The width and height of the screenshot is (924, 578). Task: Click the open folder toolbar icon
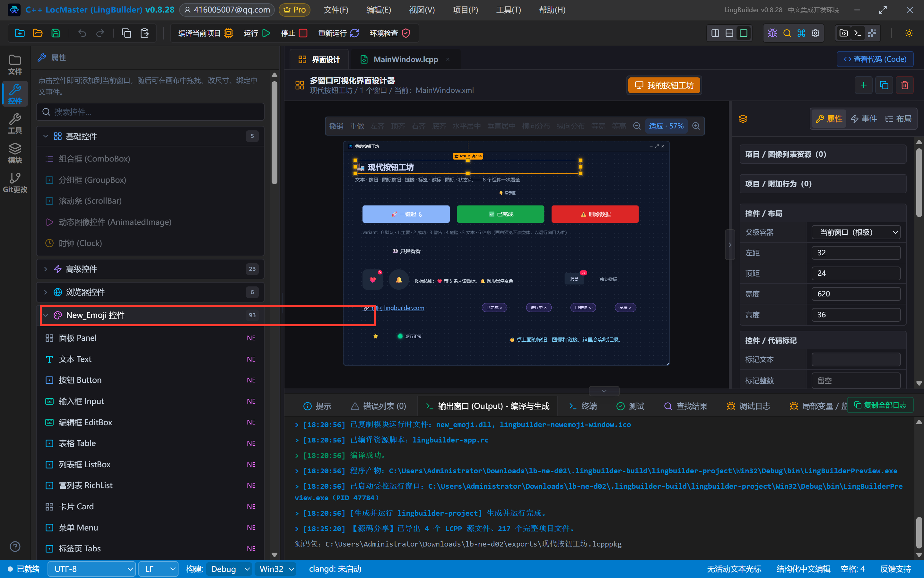coord(38,33)
